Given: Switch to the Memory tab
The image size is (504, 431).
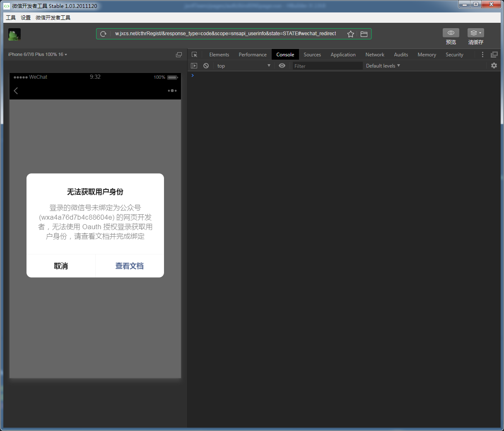Looking at the screenshot, I should pyautogui.click(x=427, y=55).
